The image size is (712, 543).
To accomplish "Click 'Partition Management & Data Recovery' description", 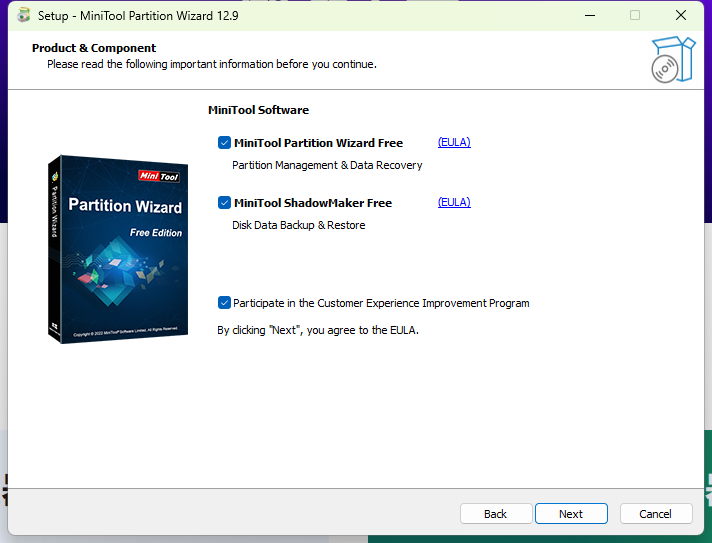I will point(327,165).
